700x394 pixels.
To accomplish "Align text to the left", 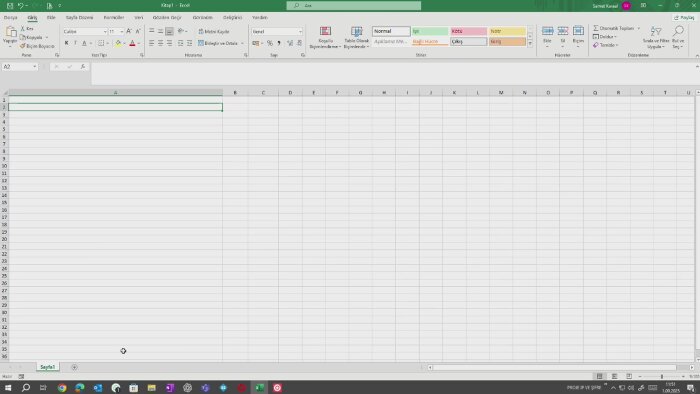I will pos(152,43).
